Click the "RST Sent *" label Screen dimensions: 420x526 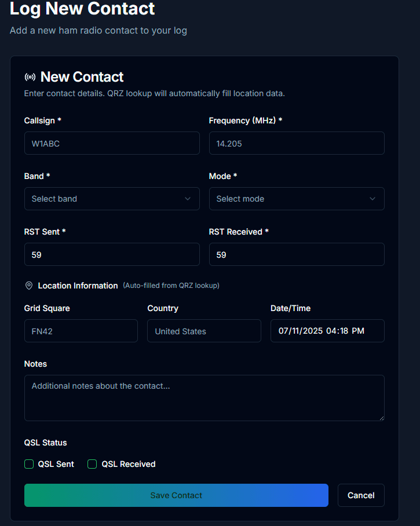[x=45, y=232]
